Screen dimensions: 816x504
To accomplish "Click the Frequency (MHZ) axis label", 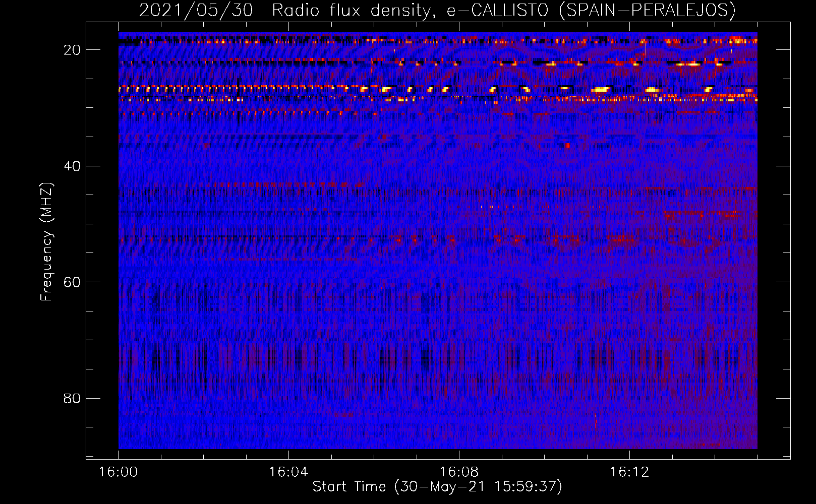I will pos(46,242).
